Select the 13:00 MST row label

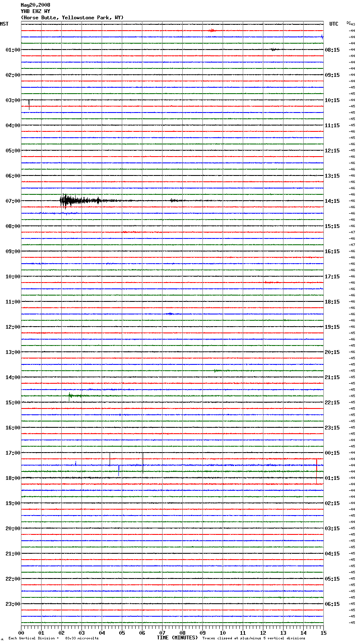click(13, 352)
